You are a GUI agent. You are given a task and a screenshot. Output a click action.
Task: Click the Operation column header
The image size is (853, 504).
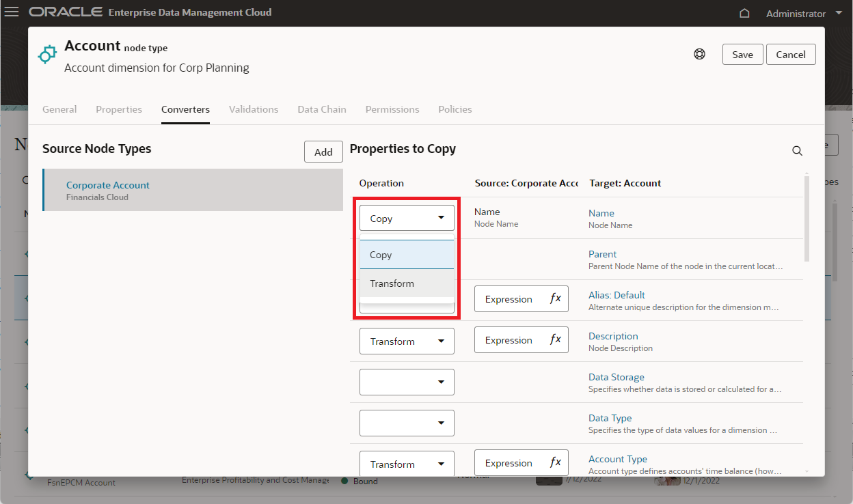(381, 183)
